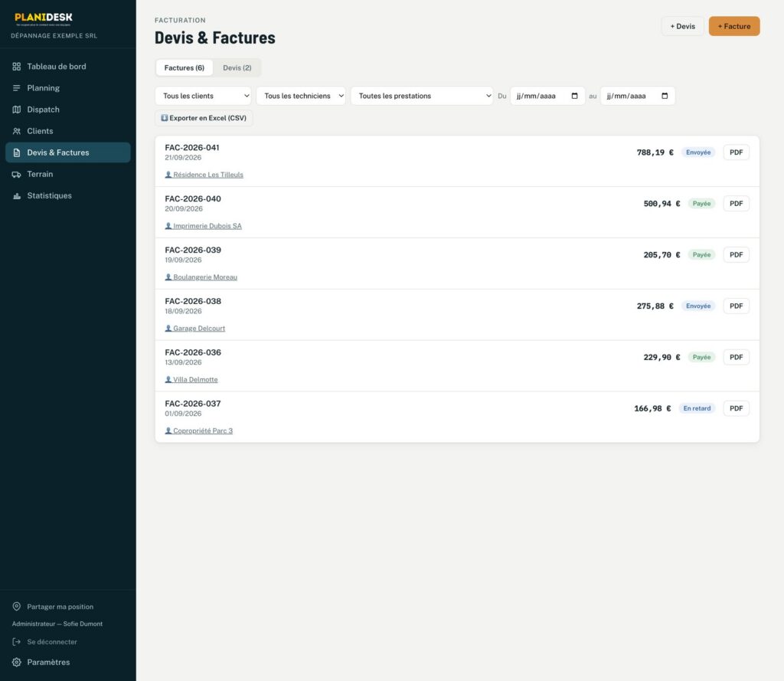The image size is (784, 681).
Task: Focus the au end date field
Action: pos(638,96)
